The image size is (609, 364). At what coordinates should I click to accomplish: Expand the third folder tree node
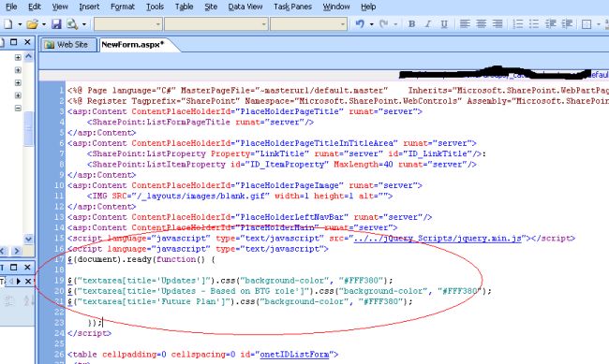[18, 83]
